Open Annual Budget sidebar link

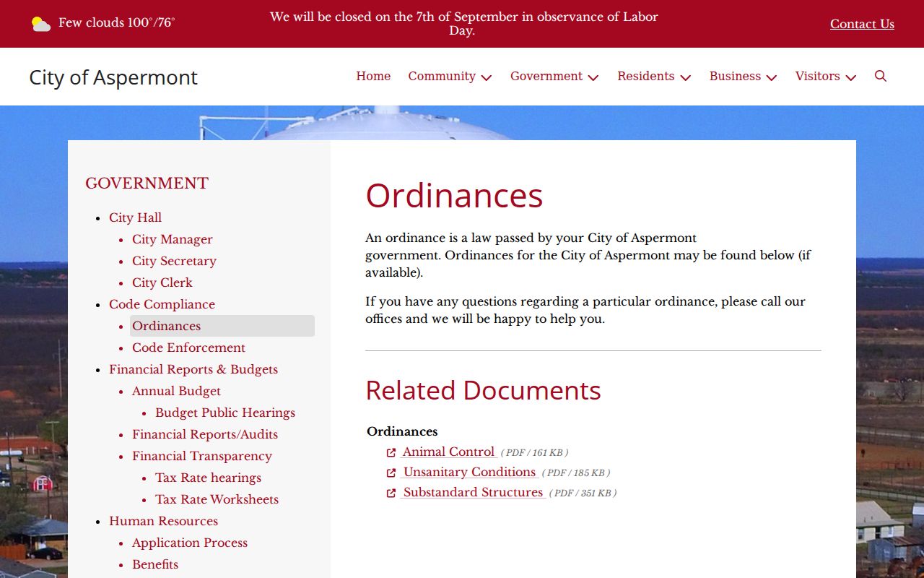tap(176, 391)
